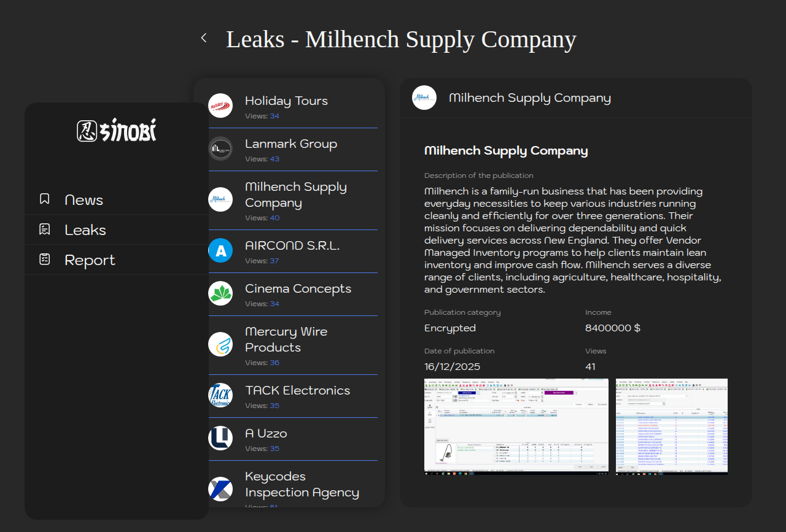Open the second, narrower screenshot thumbnail

click(x=671, y=426)
